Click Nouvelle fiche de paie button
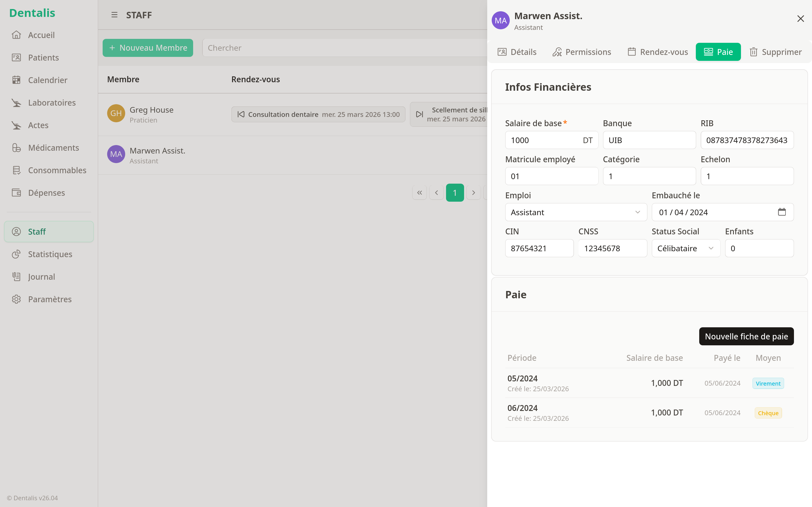This screenshot has width=812, height=507. (x=746, y=336)
